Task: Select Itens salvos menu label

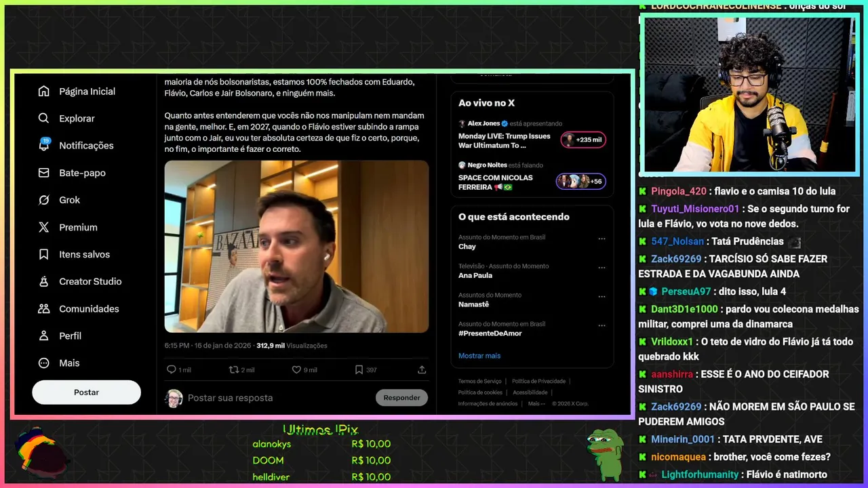Action: pos(84,254)
